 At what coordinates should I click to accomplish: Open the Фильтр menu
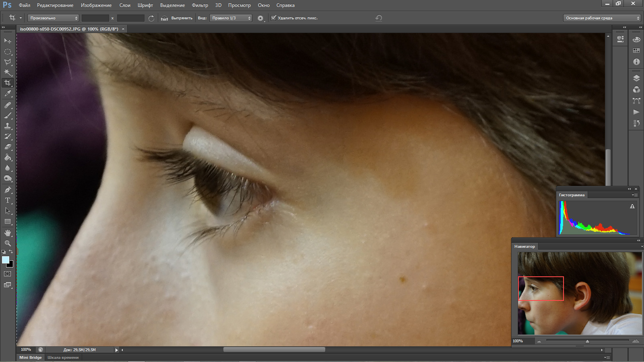click(x=200, y=5)
